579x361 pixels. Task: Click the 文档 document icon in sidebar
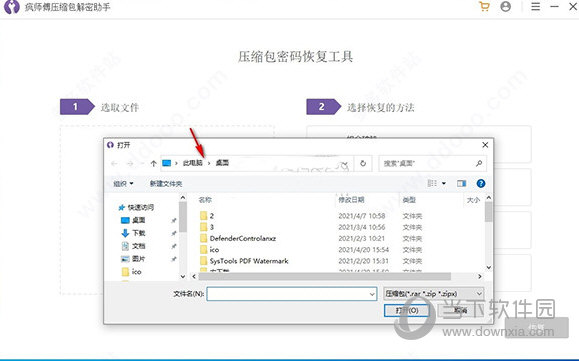click(x=125, y=246)
